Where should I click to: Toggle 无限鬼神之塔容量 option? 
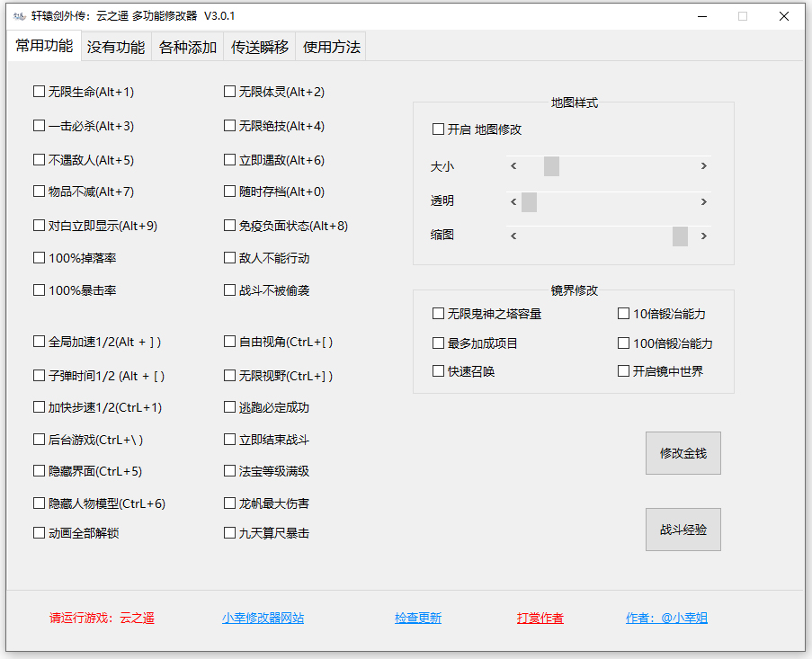click(438, 313)
